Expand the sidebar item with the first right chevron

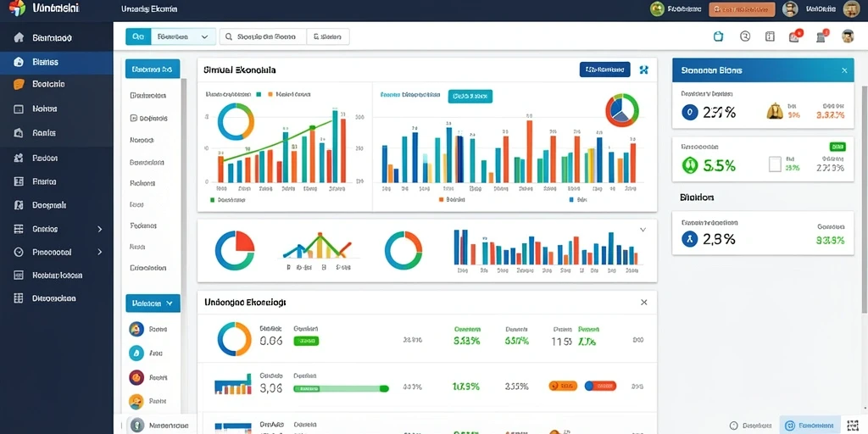[x=100, y=229]
